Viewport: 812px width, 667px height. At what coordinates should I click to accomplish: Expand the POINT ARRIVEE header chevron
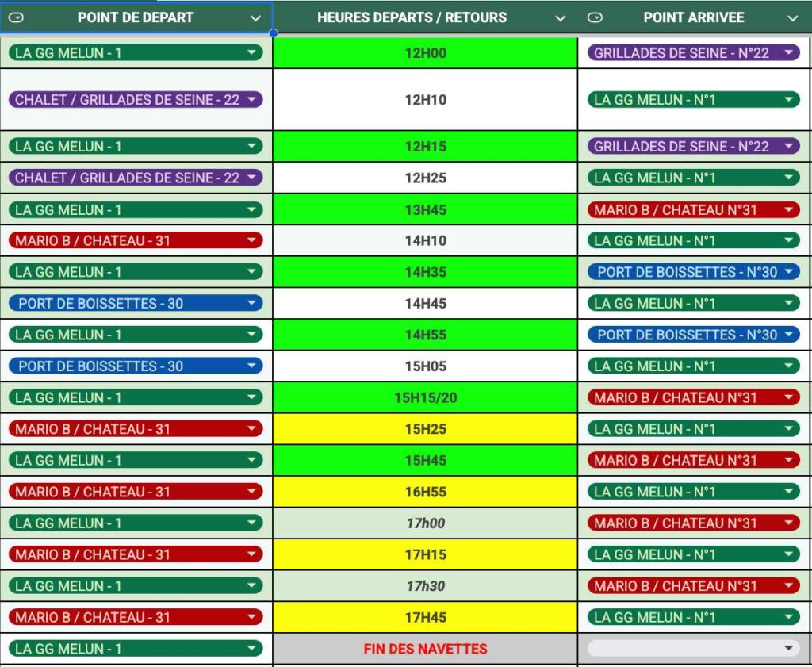click(792, 17)
